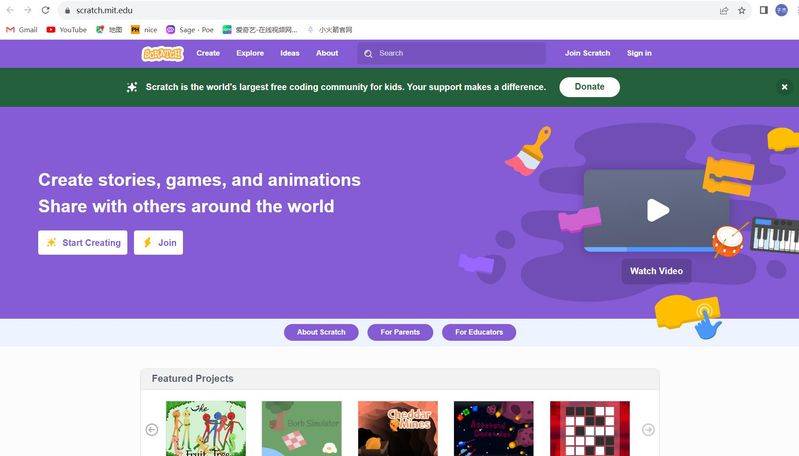Open the iQiyi video bookmark

click(260, 30)
